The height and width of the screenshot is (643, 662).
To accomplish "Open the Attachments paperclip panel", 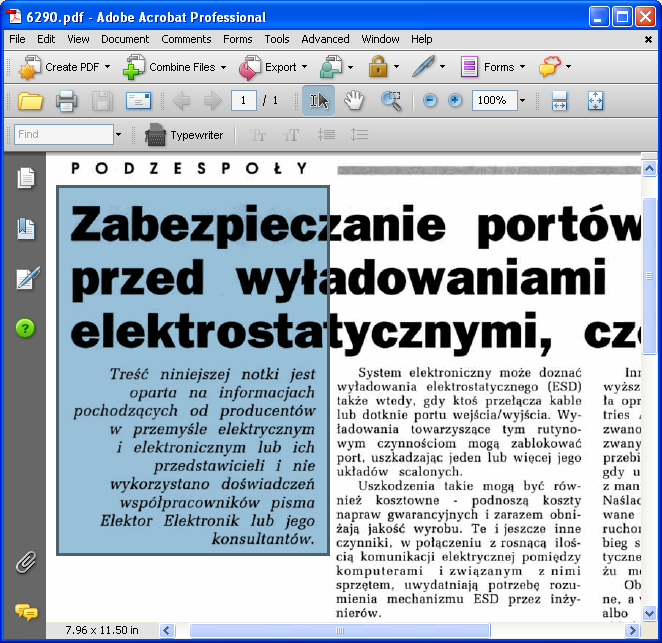I will 26,562.
